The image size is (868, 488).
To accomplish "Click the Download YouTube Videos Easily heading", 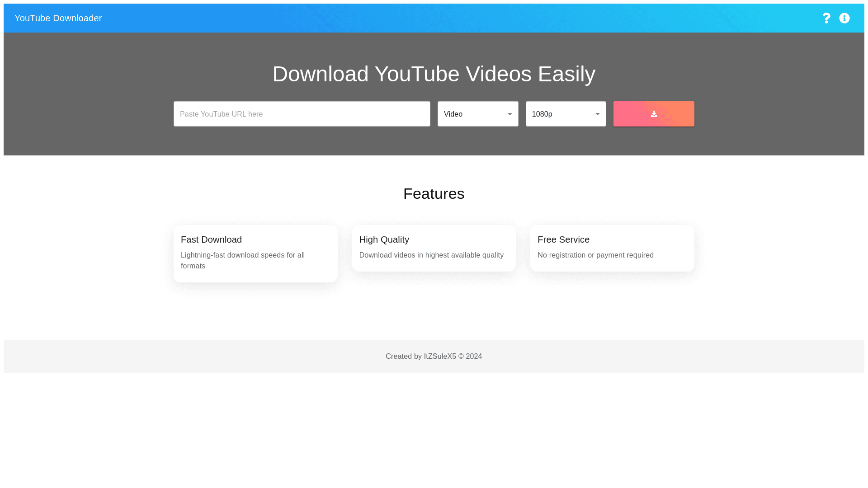I will tap(434, 74).
